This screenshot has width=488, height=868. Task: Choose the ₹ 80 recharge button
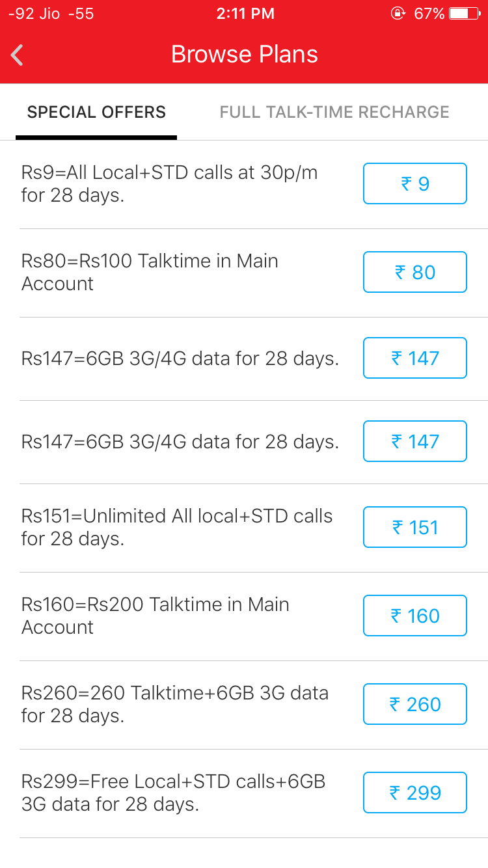click(414, 272)
